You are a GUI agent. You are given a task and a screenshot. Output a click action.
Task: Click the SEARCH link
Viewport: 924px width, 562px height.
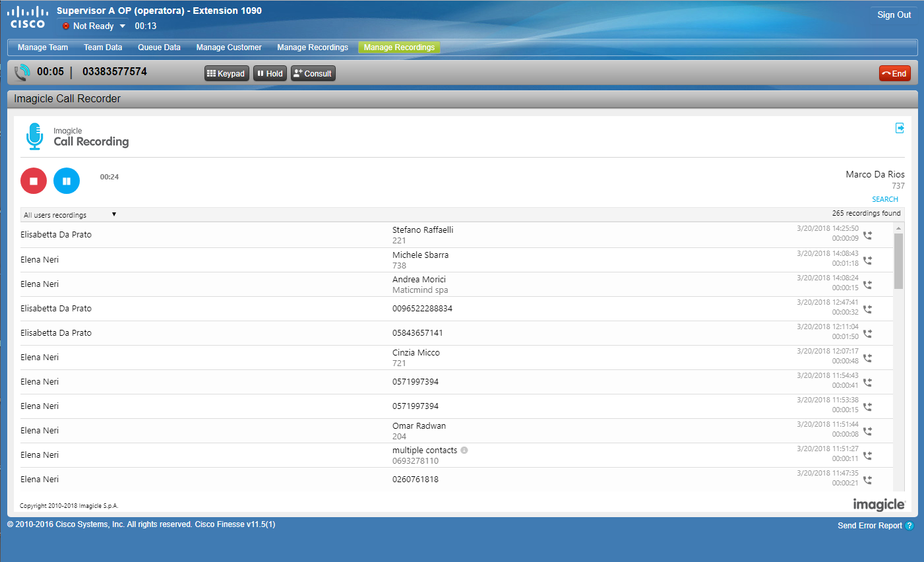[x=884, y=199]
